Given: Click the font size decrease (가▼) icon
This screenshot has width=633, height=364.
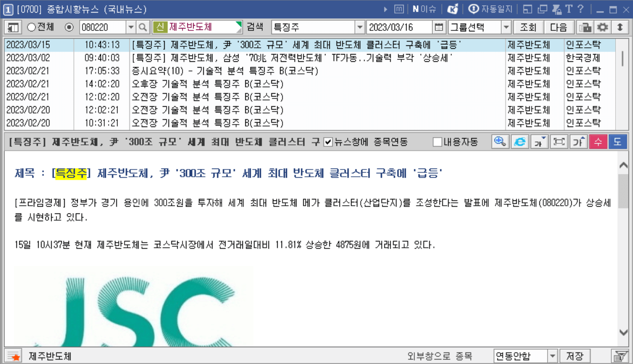Looking at the screenshot, I should [x=540, y=142].
